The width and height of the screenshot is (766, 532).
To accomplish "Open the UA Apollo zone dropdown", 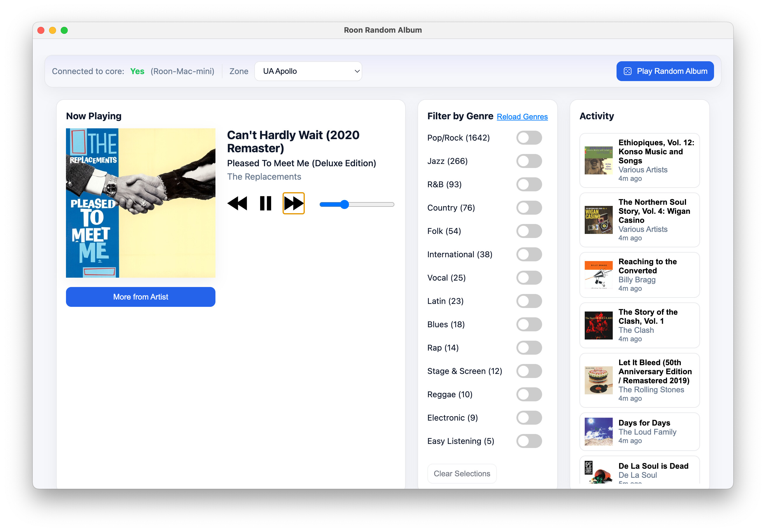I will point(308,71).
